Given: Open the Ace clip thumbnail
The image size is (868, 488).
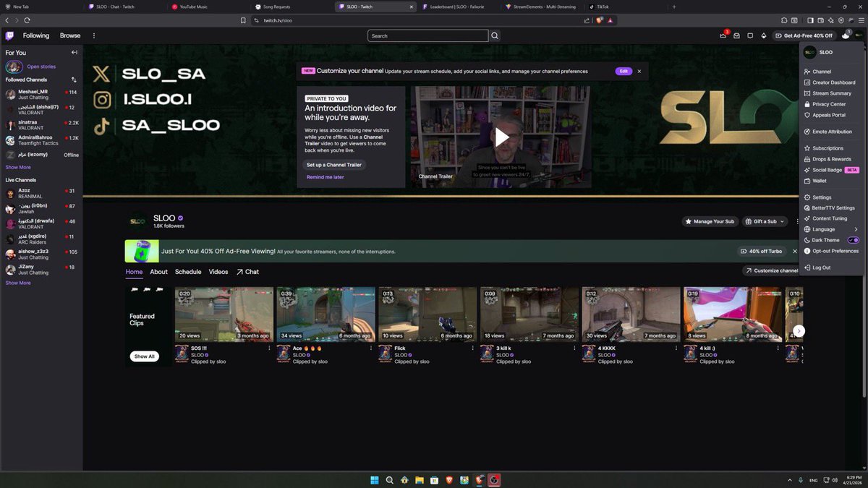Looking at the screenshot, I should [x=325, y=314].
